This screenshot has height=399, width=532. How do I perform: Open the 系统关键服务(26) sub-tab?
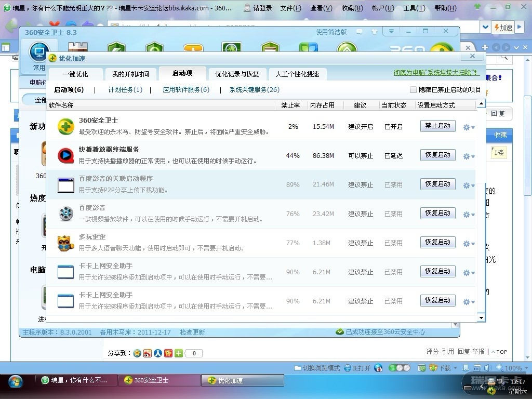(x=255, y=90)
